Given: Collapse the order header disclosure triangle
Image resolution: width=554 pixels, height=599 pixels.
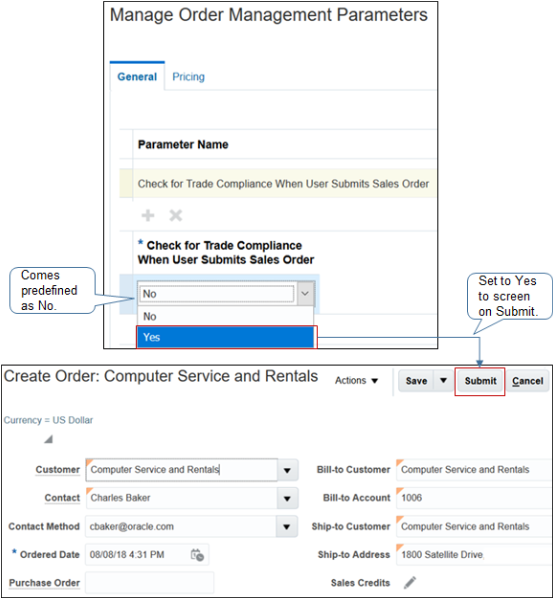Looking at the screenshot, I should pos(48,439).
